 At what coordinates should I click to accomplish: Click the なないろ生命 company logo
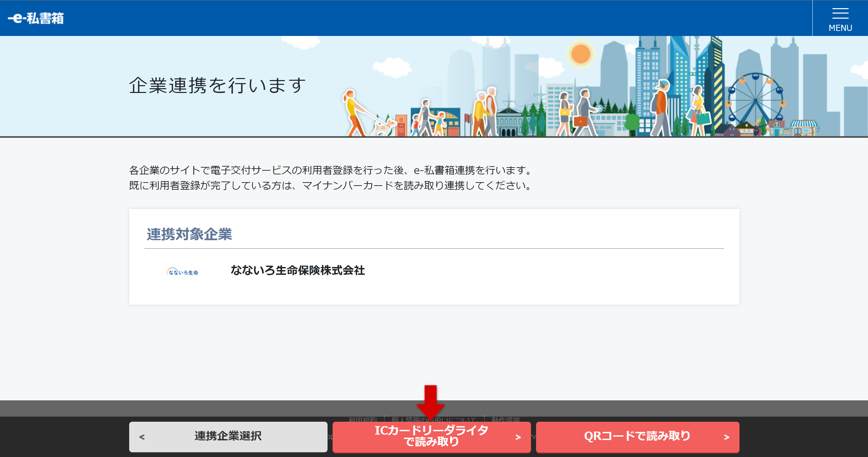pos(183,271)
